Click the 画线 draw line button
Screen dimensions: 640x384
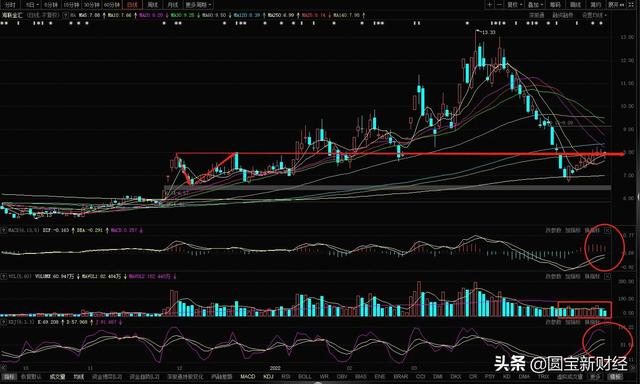click(x=576, y=5)
